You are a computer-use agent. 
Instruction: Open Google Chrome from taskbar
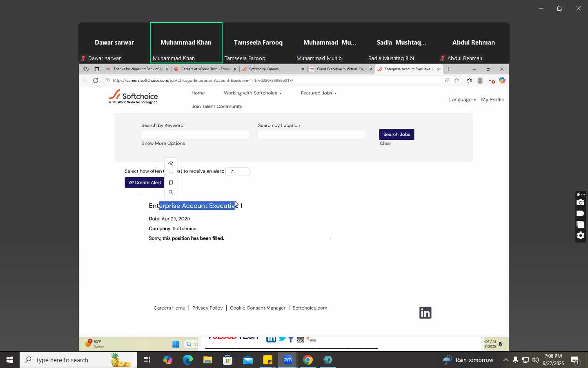(x=308, y=360)
